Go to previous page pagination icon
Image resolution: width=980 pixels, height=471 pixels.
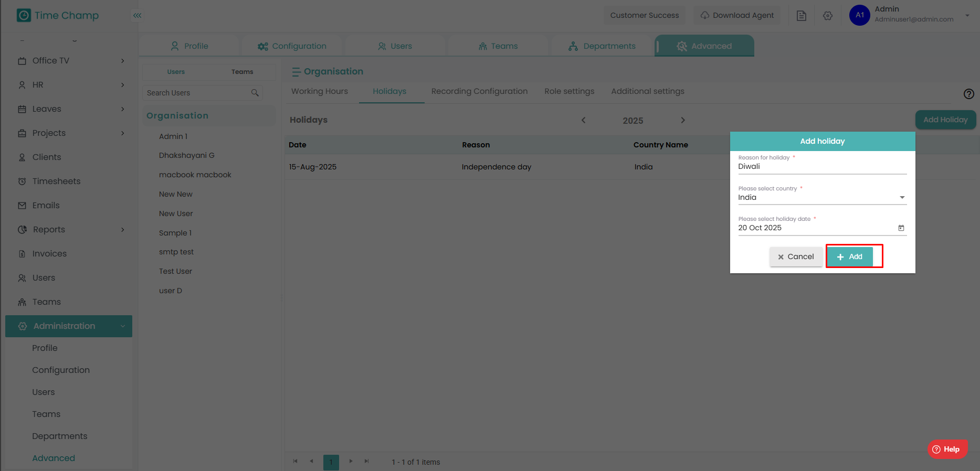click(x=312, y=462)
